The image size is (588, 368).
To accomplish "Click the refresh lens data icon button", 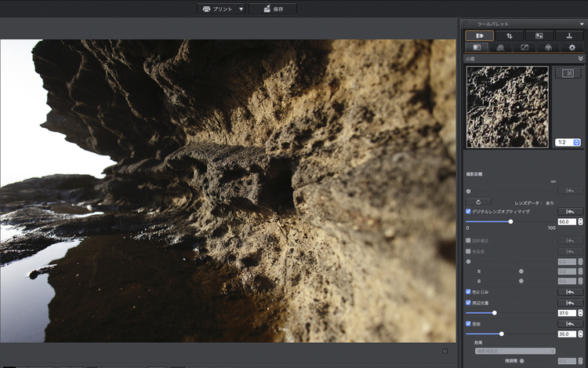I will (478, 202).
